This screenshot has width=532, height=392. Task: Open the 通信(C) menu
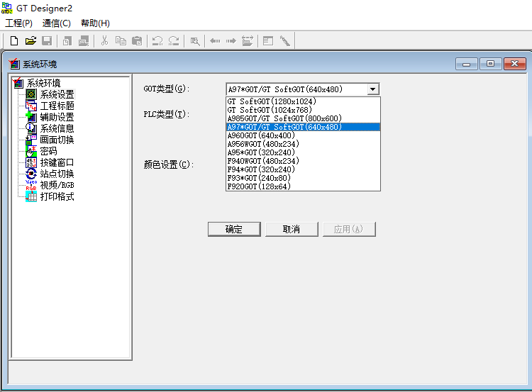56,23
